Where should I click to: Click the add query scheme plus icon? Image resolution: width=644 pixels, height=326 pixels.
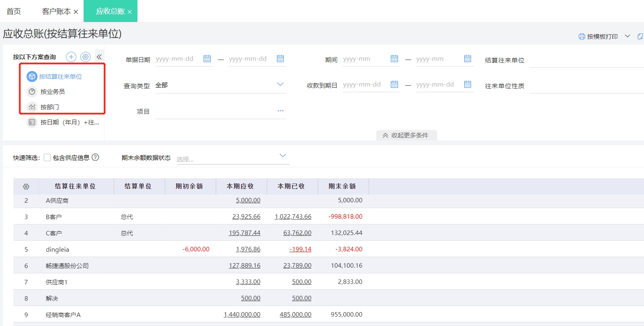click(x=71, y=57)
